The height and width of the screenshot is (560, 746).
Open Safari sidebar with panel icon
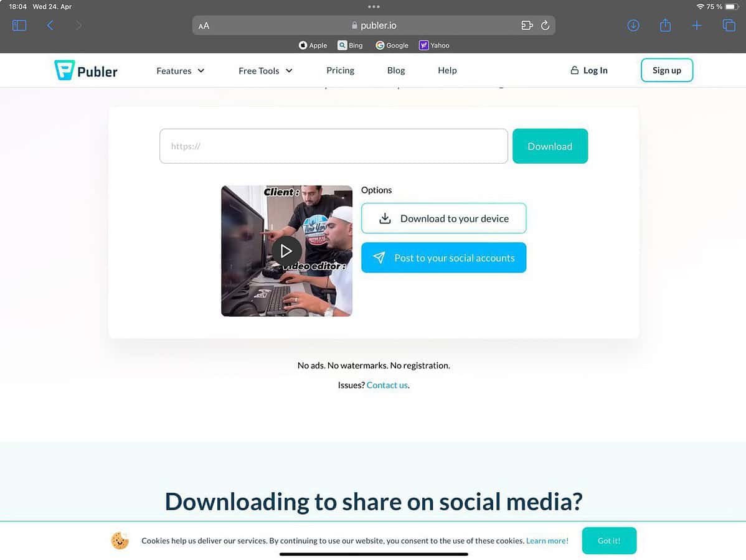tap(19, 25)
